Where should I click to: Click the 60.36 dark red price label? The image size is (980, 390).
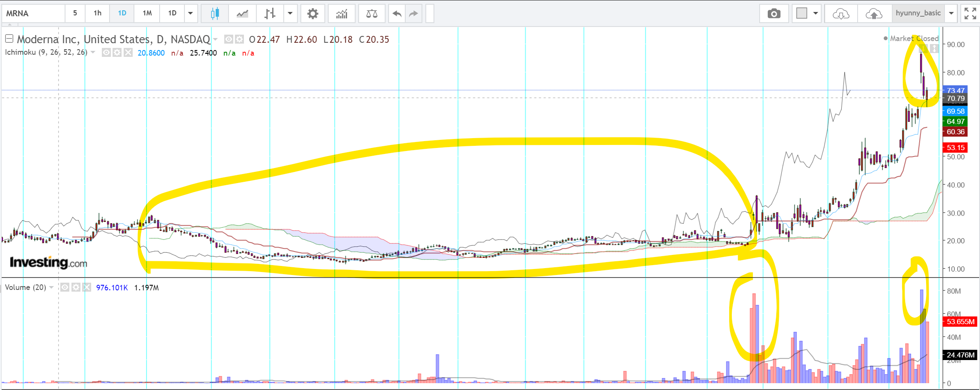click(x=955, y=132)
